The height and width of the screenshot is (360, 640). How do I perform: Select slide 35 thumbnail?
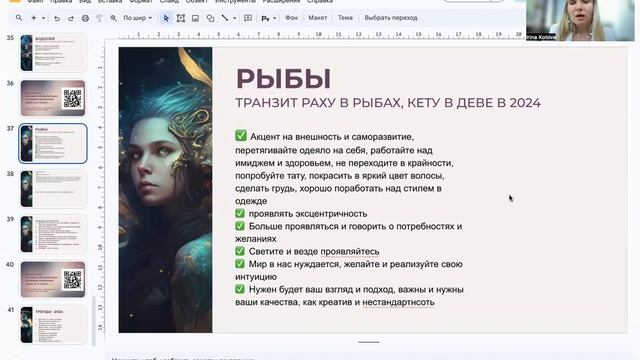click(x=53, y=53)
